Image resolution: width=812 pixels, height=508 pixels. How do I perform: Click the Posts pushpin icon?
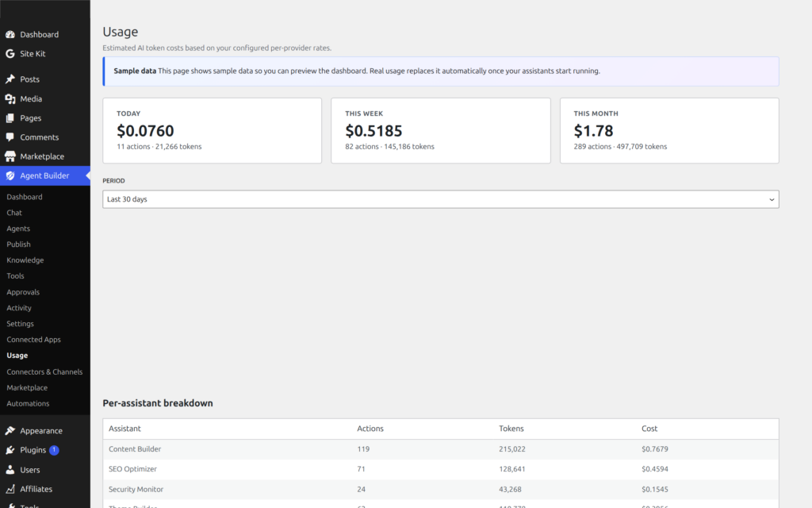click(10, 79)
